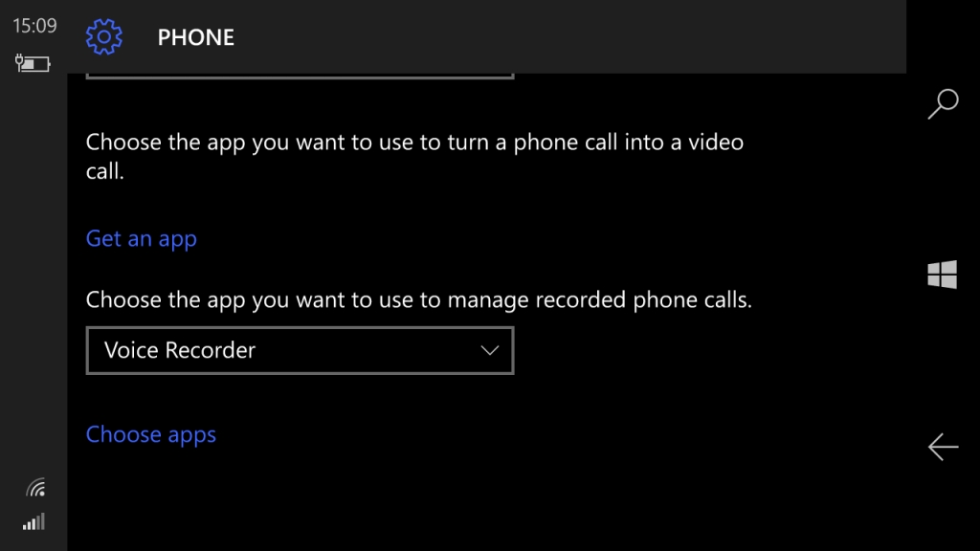Tap the blue Settings gear icon
Image resolution: width=980 pixels, height=551 pixels.
click(x=103, y=37)
